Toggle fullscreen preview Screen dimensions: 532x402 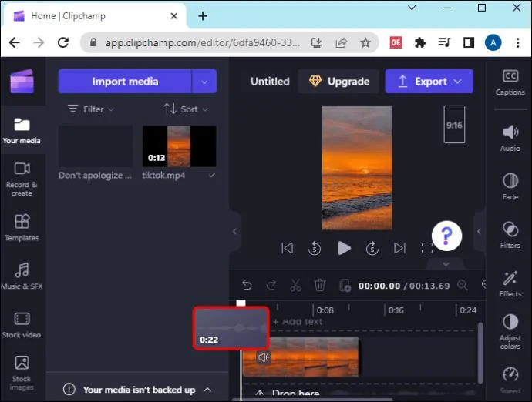coord(427,248)
